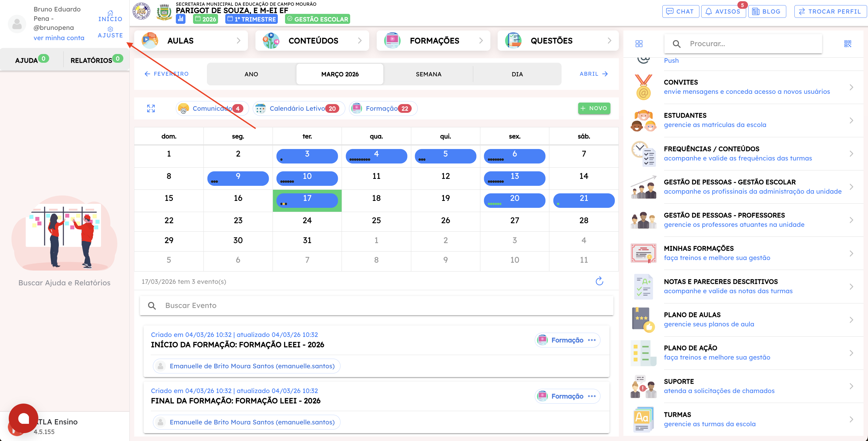Go to previous month Fevereiro

[x=166, y=74]
